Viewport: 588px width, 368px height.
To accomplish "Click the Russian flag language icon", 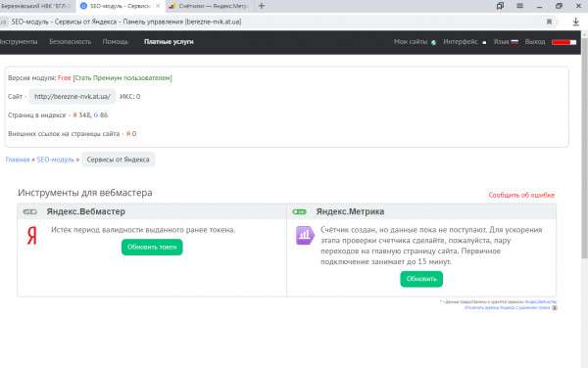I will point(514,42).
